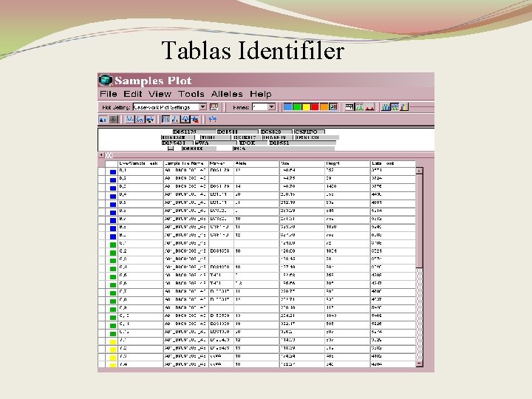Click the overlay dyes plot icon
The height and width of the screenshot is (399, 532).
[395, 107]
